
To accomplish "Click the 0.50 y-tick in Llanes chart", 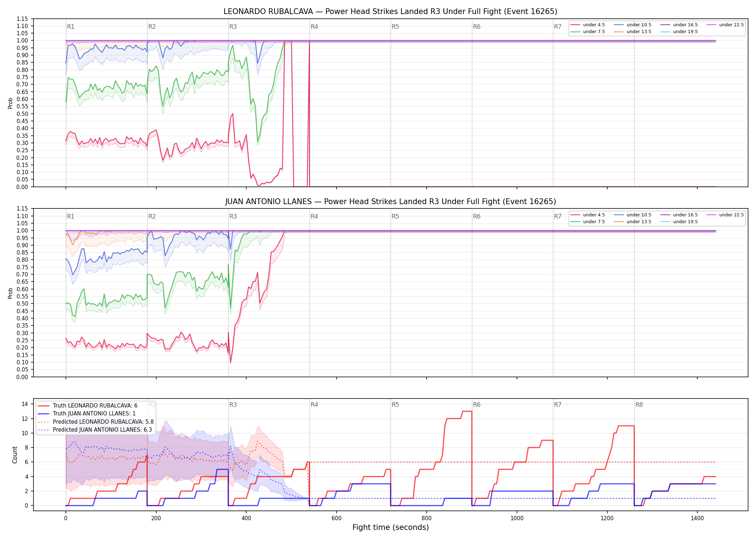I will click(x=22, y=303).
